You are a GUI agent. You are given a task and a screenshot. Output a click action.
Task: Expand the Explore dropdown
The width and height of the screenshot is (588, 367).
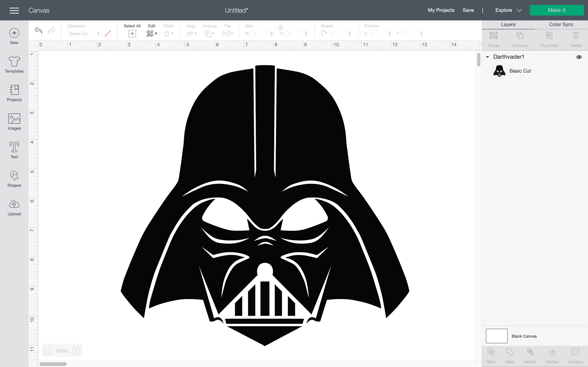pos(519,10)
